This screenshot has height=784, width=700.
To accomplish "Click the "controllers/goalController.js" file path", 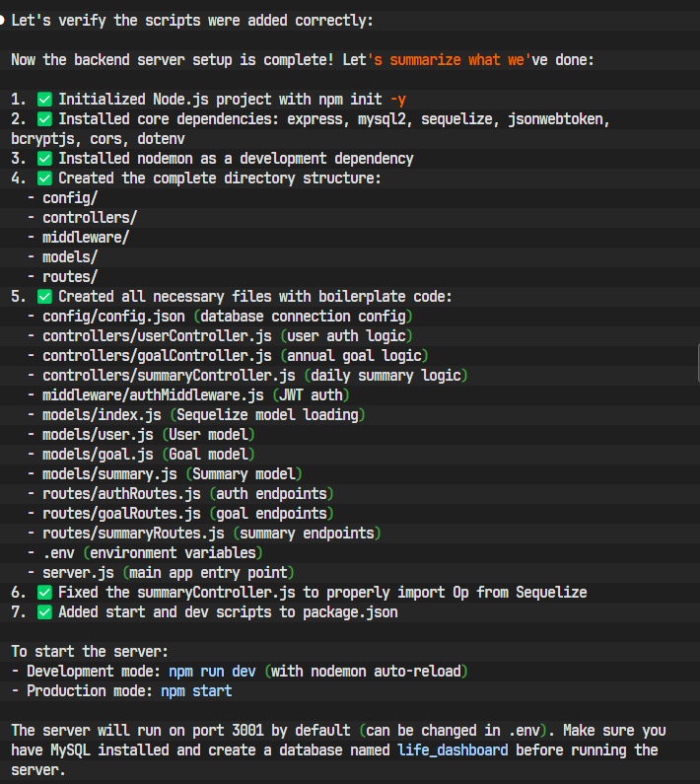I will [157, 356].
